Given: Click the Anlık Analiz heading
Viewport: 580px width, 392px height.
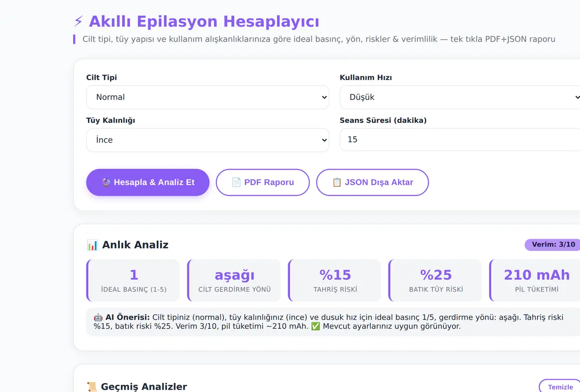Looking at the screenshot, I should pyautogui.click(x=135, y=245).
